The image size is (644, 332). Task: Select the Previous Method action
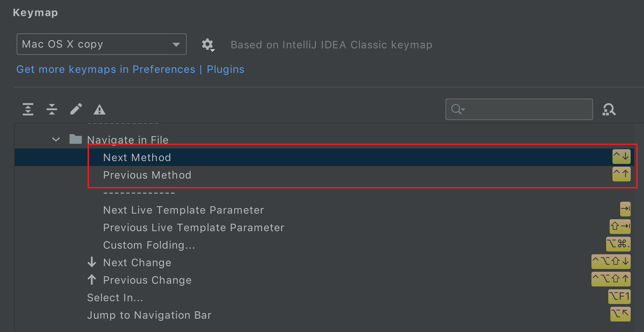click(x=147, y=175)
